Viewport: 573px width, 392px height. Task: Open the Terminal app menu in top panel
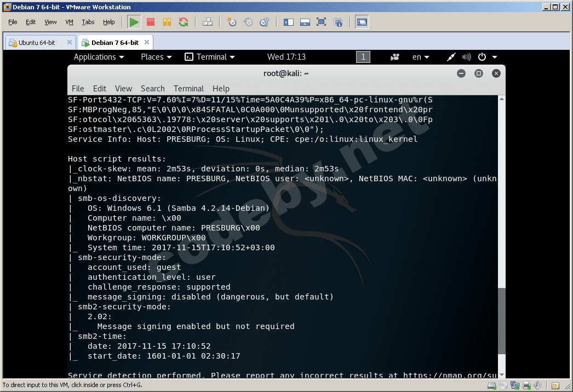coord(210,57)
